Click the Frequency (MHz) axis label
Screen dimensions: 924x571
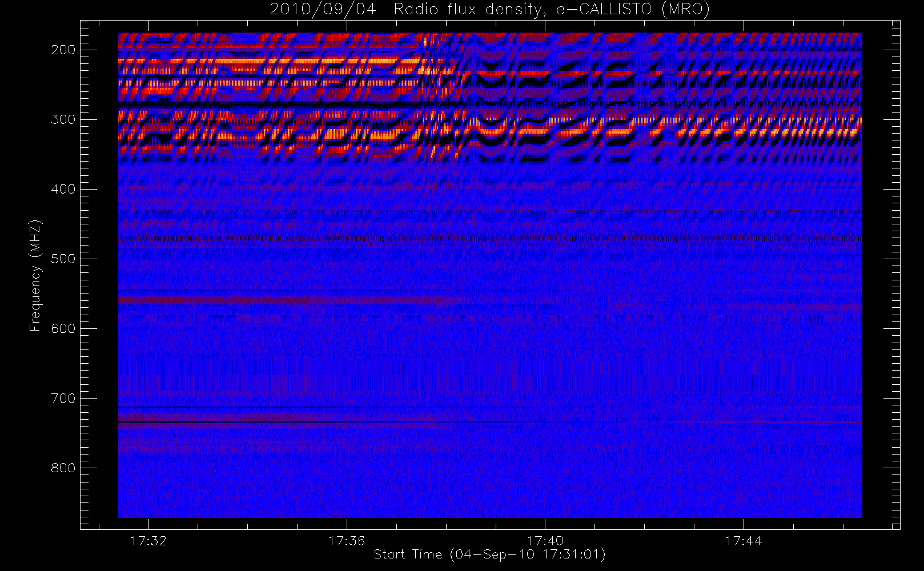pos(35,276)
